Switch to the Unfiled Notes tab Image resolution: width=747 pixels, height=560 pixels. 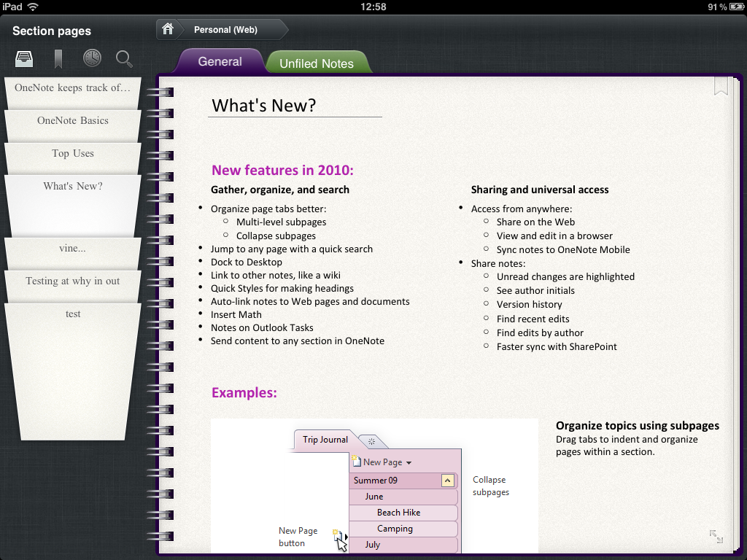coord(317,63)
